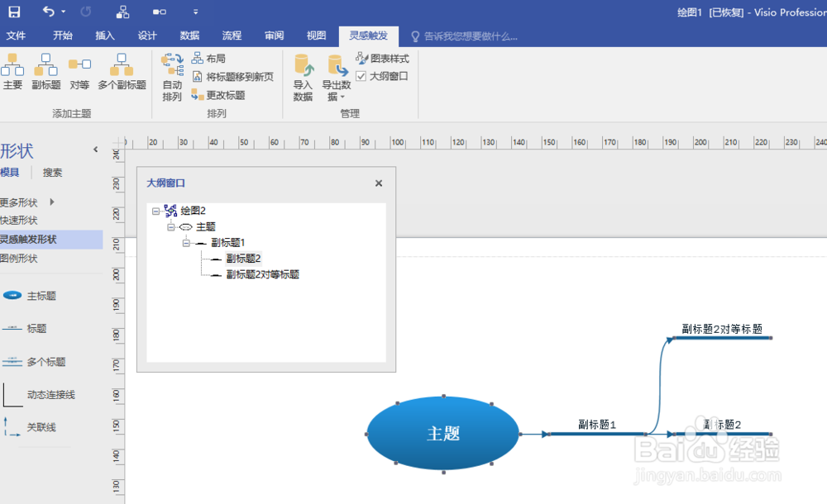Image resolution: width=827 pixels, height=504 pixels.
Task: Click the hierarchy icon in the quick access bar
Action: pyautogui.click(x=122, y=12)
